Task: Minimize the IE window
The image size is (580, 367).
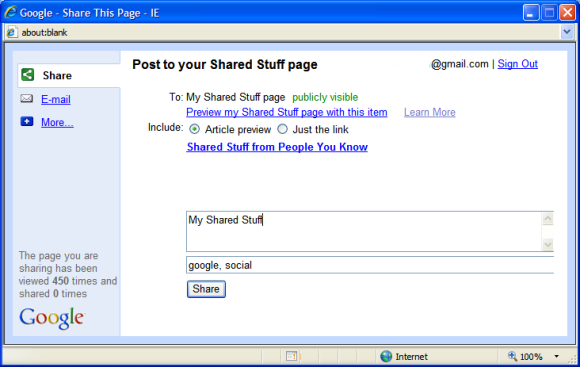Action: tap(531, 13)
